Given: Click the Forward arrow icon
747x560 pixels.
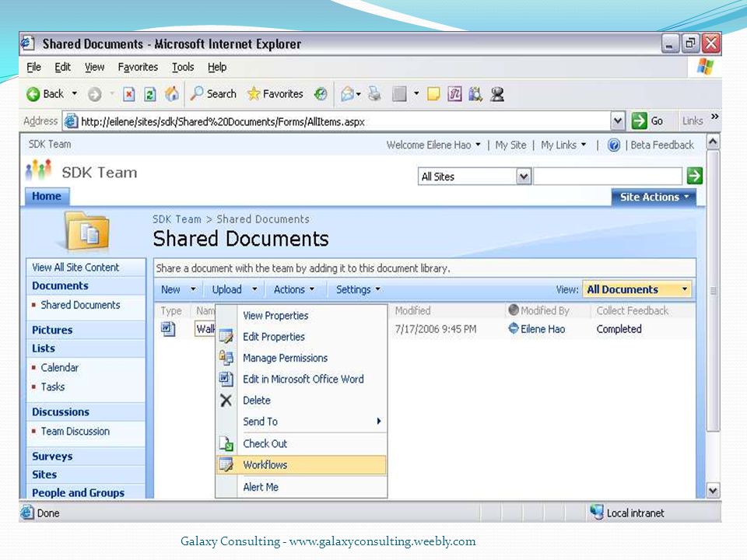Looking at the screenshot, I should [95, 94].
